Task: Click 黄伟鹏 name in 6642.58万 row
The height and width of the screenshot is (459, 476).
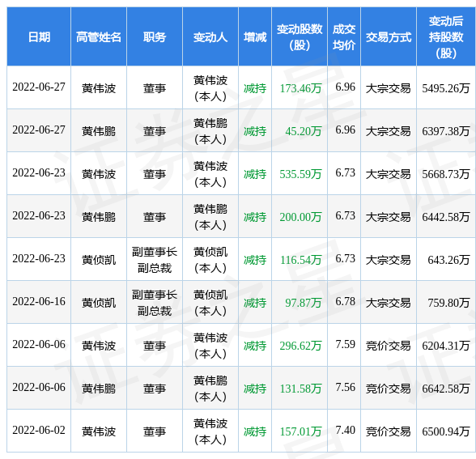Action: [99, 389]
